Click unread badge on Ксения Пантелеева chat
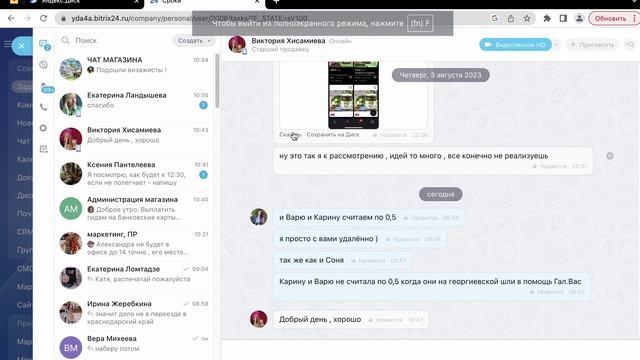Viewport: 640px width, 360px height. click(x=203, y=175)
